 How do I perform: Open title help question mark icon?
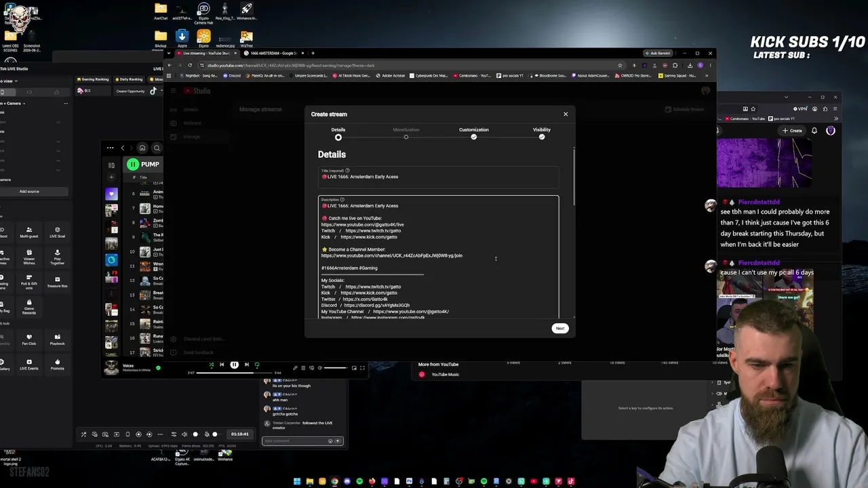347,170
